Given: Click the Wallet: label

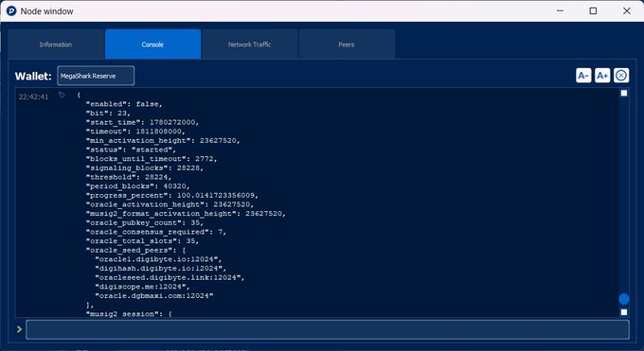Looking at the screenshot, I should [x=33, y=76].
